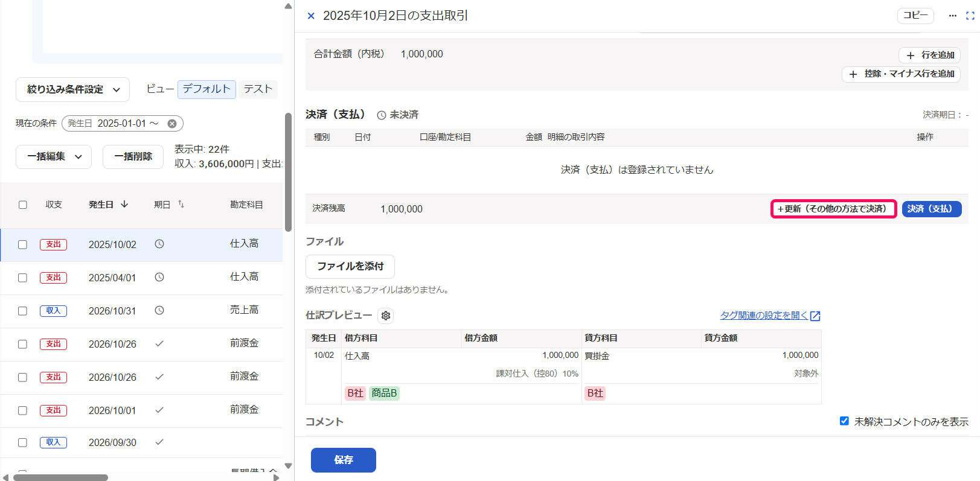Check the 2026/10/31 売上高 row checkbox
This screenshot has height=481, width=980.
click(23, 311)
